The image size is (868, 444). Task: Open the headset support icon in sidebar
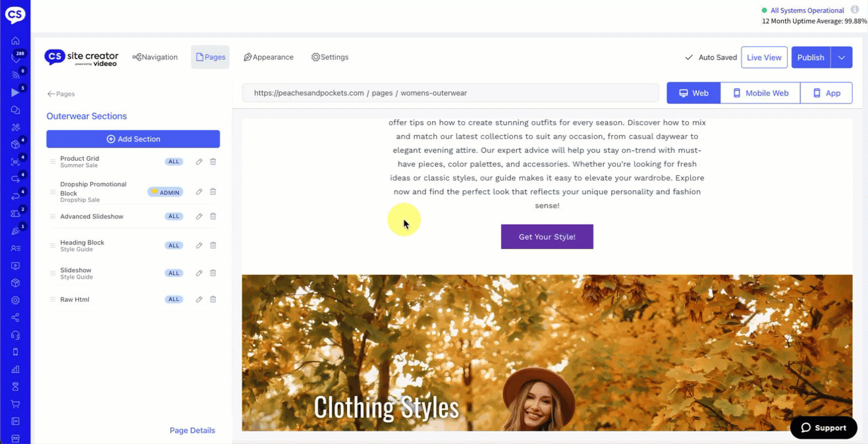tap(15, 335)
